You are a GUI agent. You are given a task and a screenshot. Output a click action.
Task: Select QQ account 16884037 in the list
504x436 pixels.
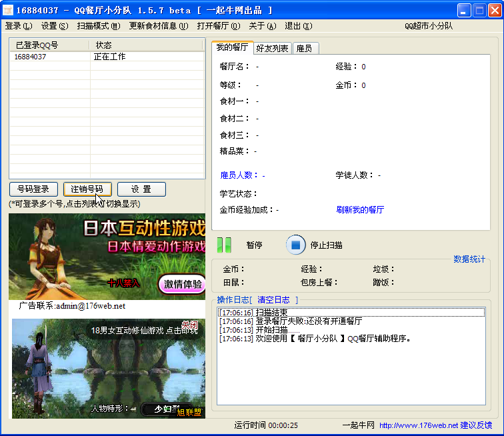click(30, 57)
